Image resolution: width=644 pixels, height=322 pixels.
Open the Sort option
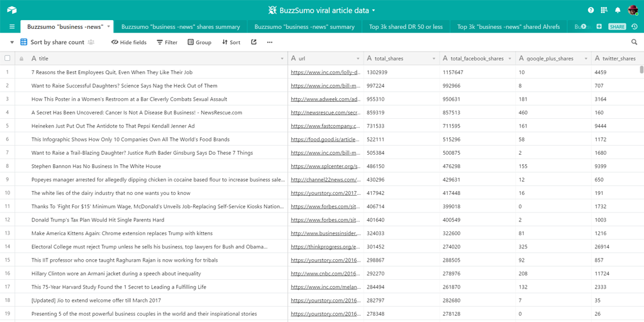[x=231, y=42]
